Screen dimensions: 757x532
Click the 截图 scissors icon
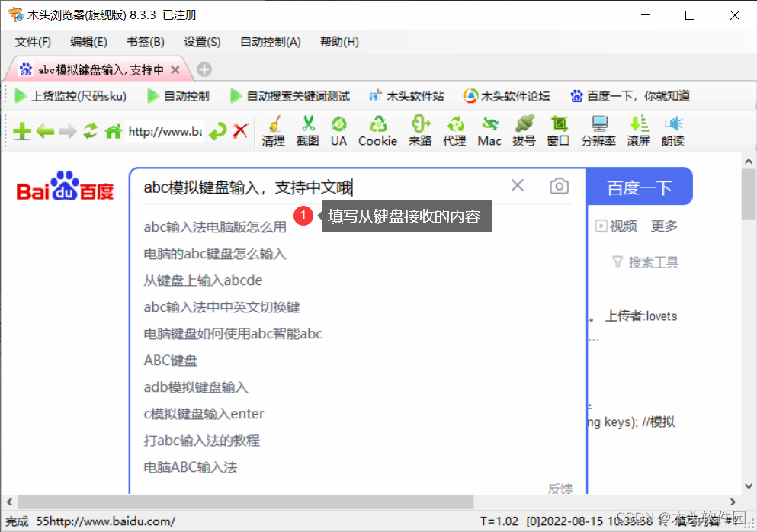(x=307, y=130)
